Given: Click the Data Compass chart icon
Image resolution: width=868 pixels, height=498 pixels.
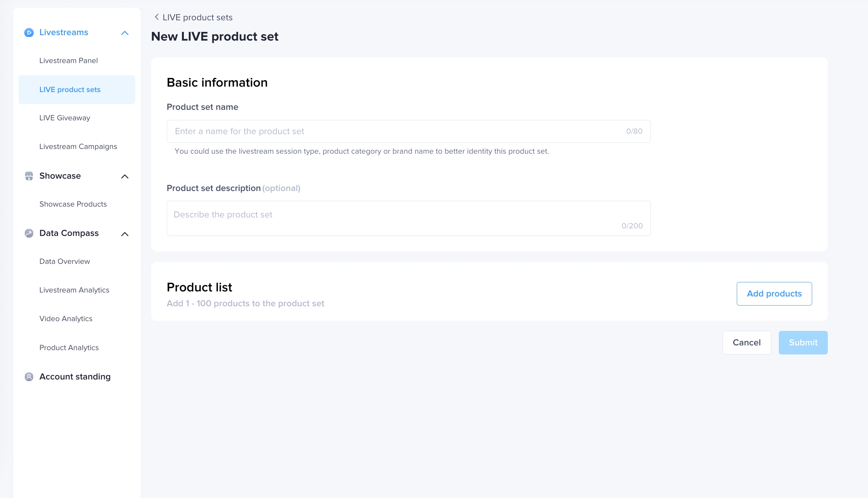Looking at the screenshot, I should (x=29, y=233).
